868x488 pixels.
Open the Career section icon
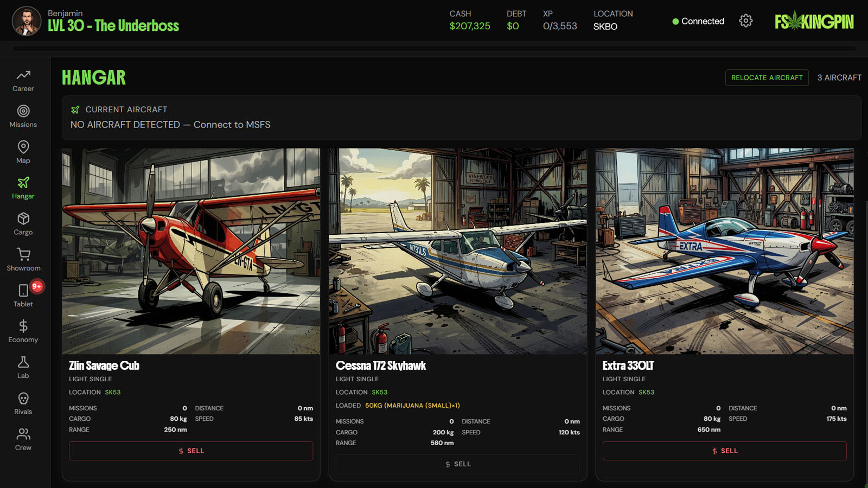pyautogui.click(x=23, y=75)
